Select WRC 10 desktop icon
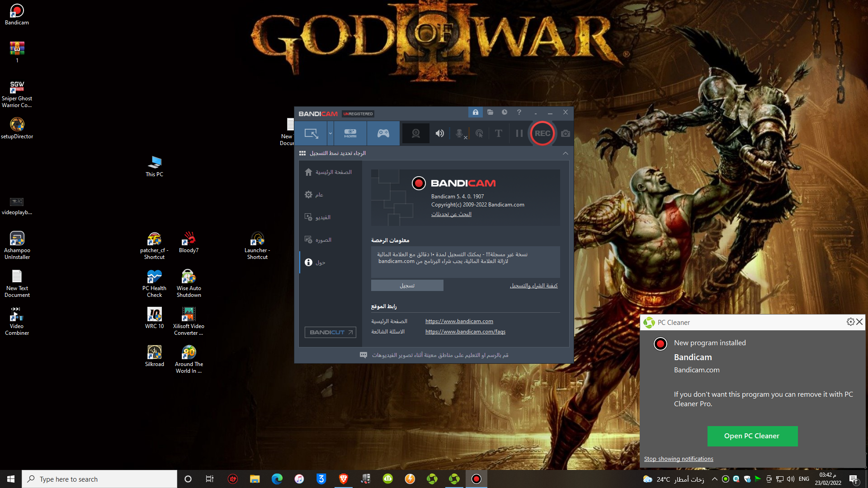The image size is (868, 488). (154, 318)
